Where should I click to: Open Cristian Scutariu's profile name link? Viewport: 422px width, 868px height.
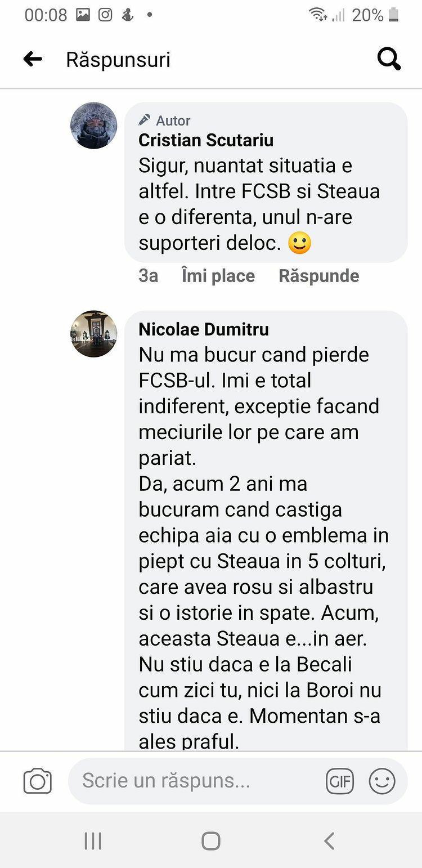click(206, 140)
